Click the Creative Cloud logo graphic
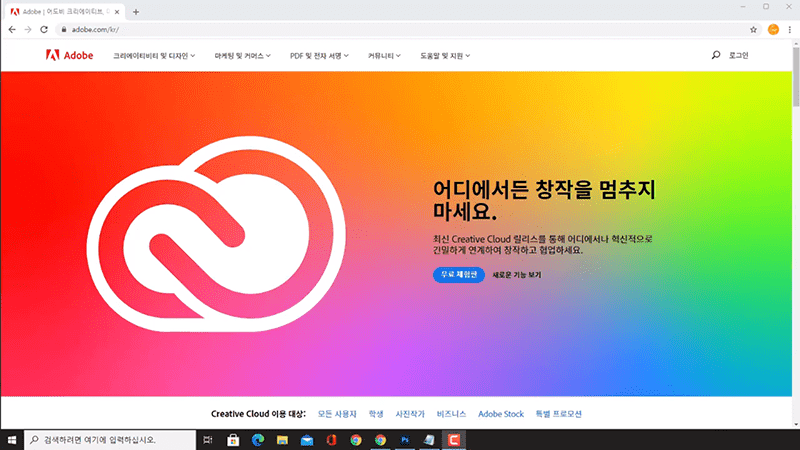 pos(216,234)
